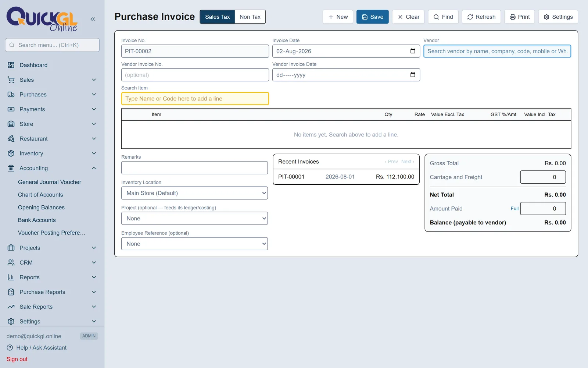Open the Invoice Date calendar picker icon
Viewport: 588px width, 368px height.
[413, 51]
